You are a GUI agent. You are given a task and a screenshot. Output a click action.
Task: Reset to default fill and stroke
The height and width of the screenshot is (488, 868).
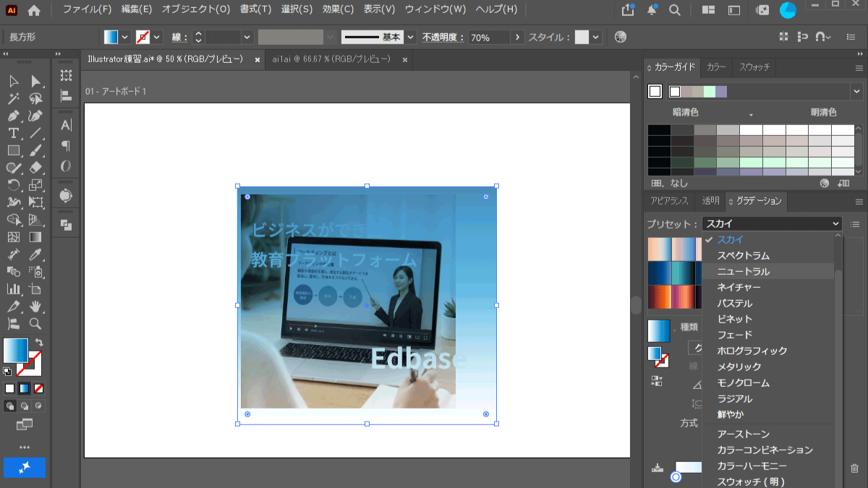click(7, 371)
